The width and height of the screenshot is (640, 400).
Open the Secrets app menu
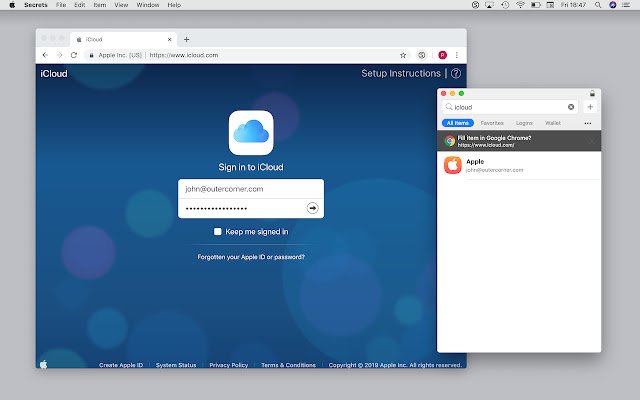[36, 5]
